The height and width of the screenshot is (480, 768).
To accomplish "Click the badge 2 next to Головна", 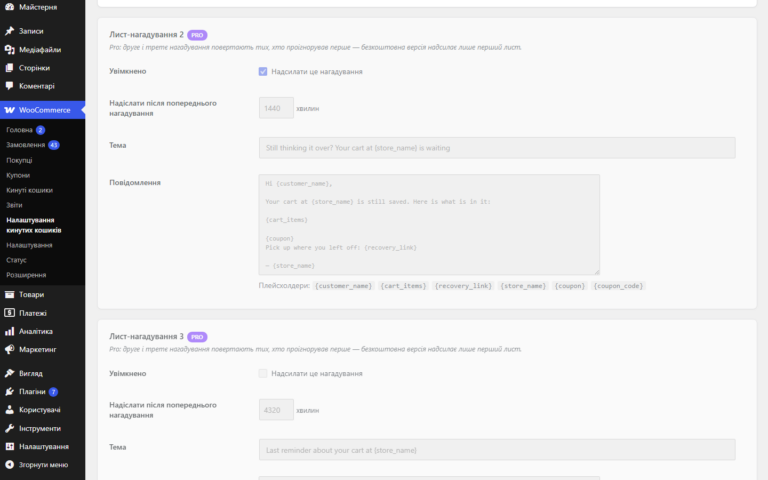I will click(x=40, y=130).
